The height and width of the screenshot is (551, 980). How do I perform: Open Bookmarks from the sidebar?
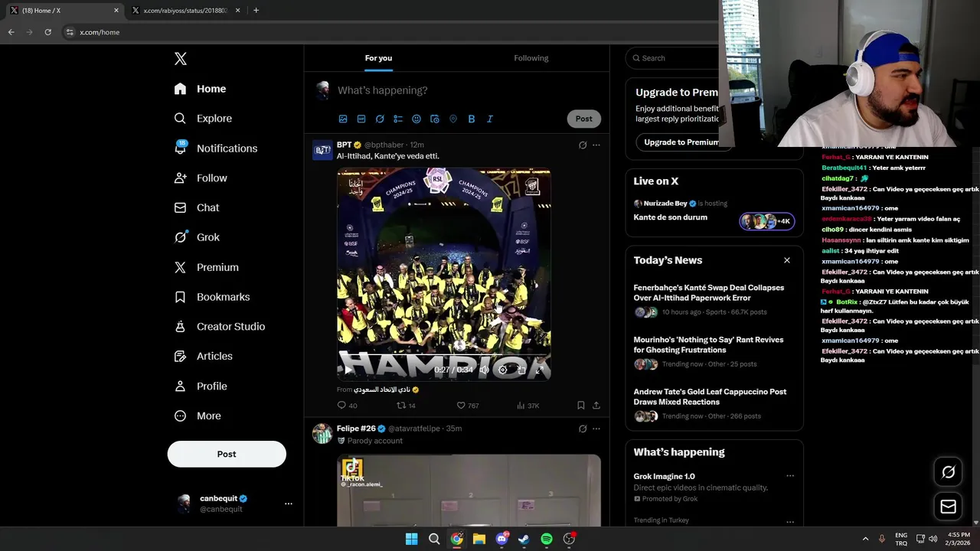pyautogui.click(x=212, y=297)
